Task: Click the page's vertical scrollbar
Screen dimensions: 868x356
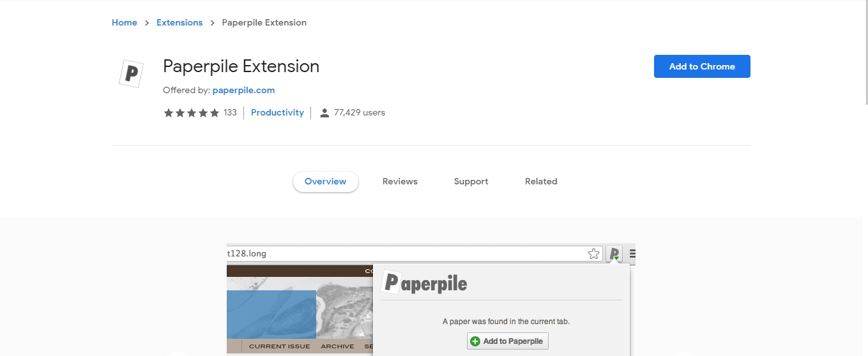Action: [x=865, y=51]
